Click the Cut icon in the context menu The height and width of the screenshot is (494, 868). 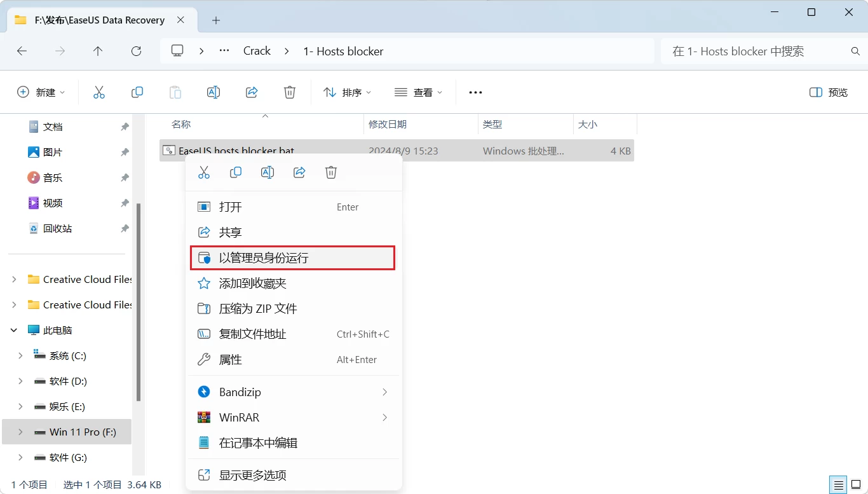tap(204, 172)
